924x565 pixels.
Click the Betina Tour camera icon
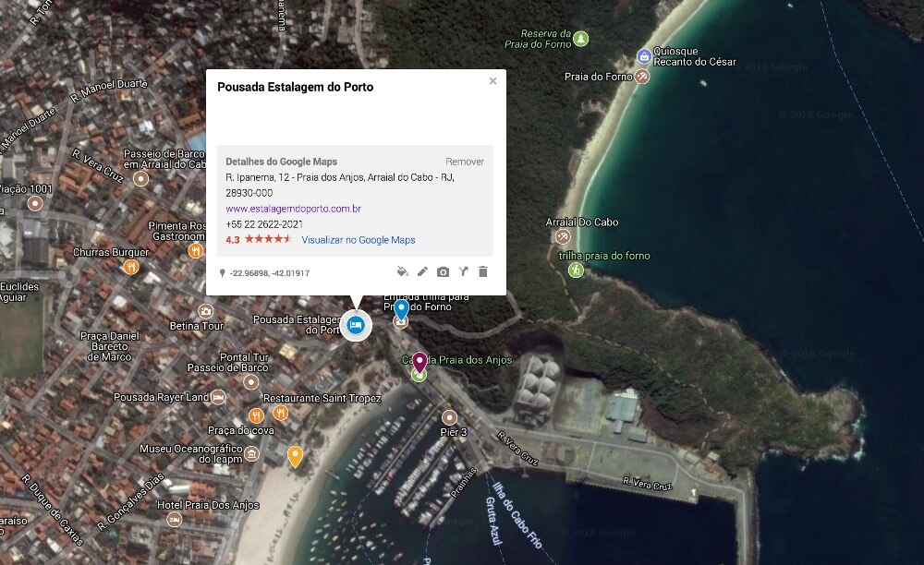coord(206,311)
